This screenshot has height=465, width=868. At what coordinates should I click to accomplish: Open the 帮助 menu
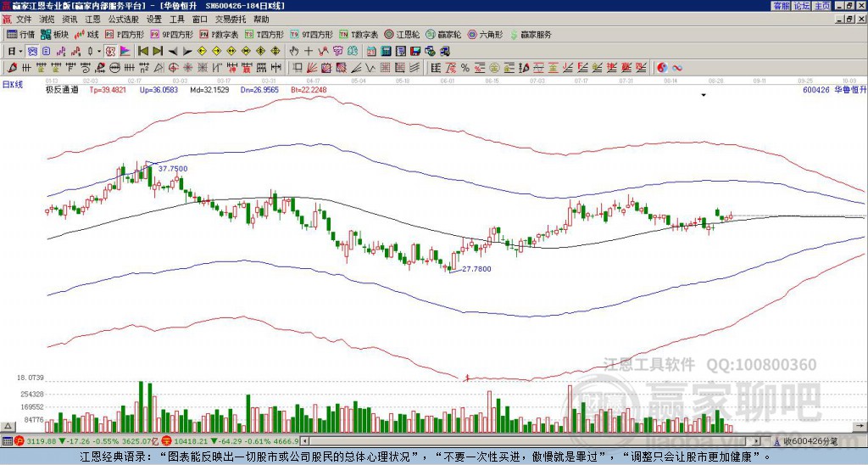click(261, 20)
